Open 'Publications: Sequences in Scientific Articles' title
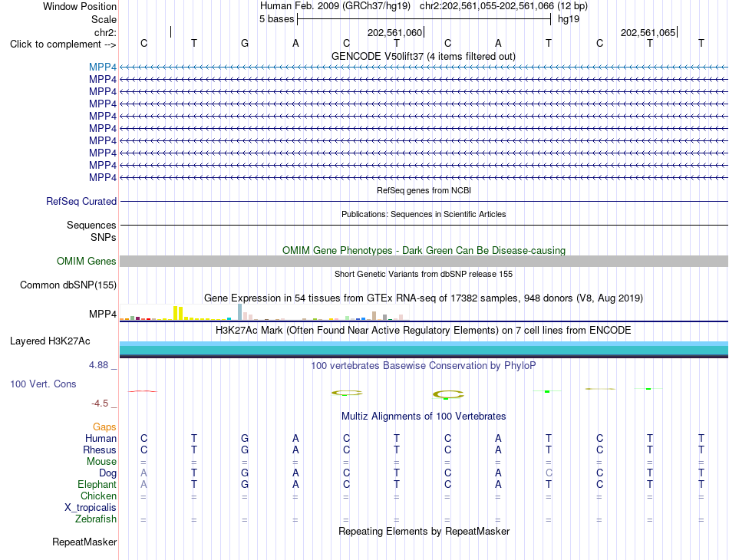This screenshot has height=560, width=729. click(424, 214)
